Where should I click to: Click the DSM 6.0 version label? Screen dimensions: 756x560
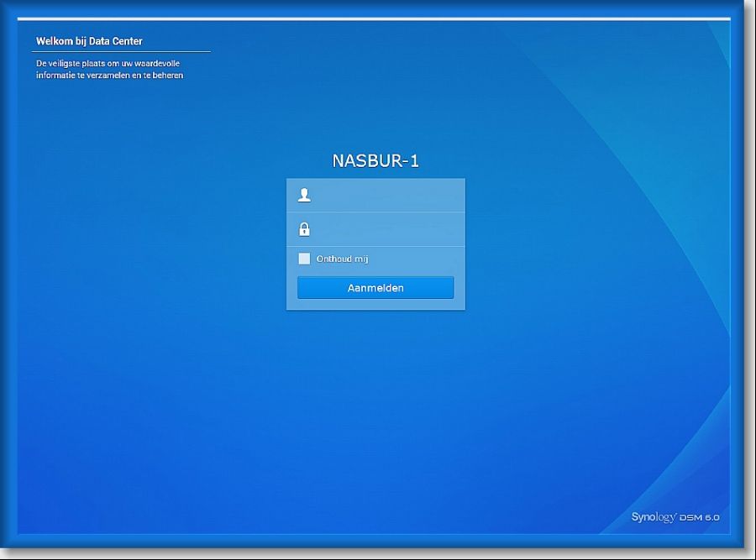[x=701, y=518]
